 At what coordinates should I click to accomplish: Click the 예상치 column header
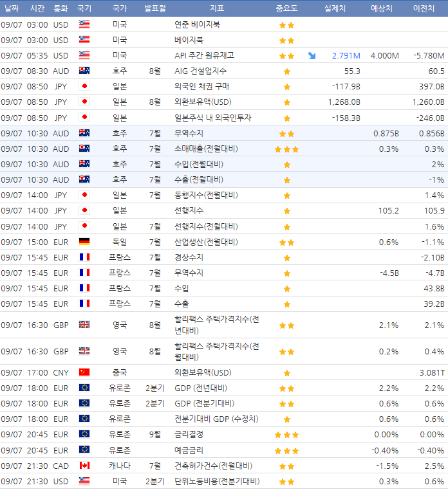point(382,8)
